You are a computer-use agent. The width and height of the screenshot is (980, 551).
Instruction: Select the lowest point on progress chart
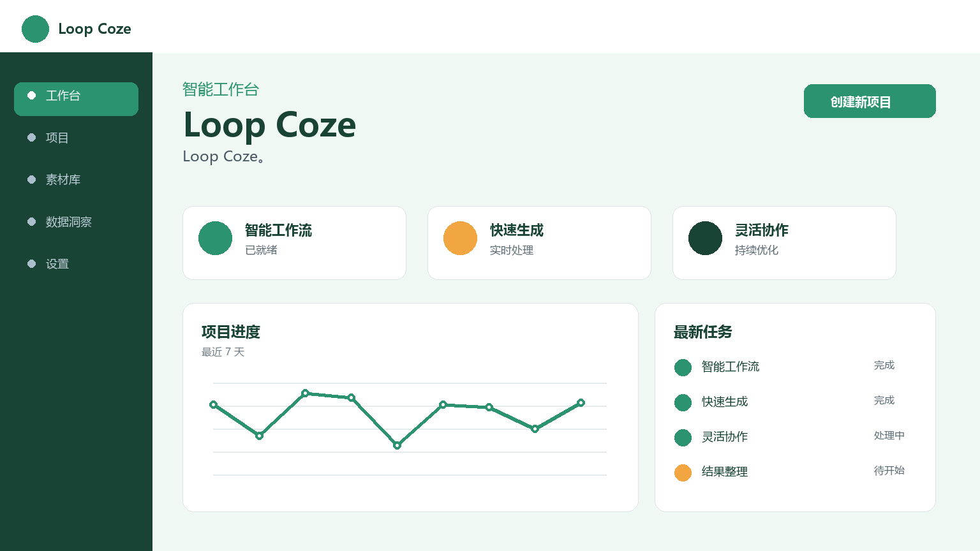click(397, 445)
